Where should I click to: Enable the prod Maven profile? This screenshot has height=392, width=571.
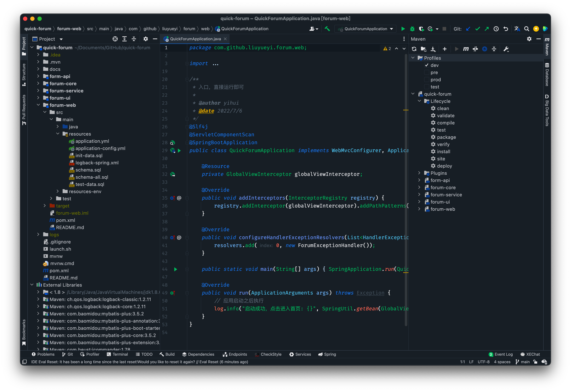pyautogui.click(x=427, y=80)
